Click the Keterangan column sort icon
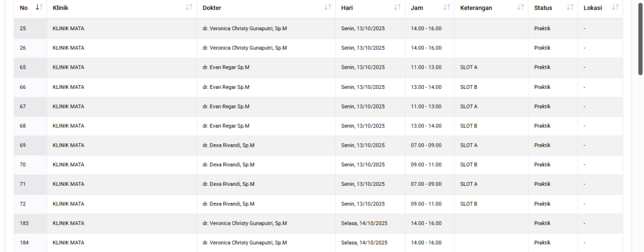The width and height of the screenshot is (644, 252). 520,8
